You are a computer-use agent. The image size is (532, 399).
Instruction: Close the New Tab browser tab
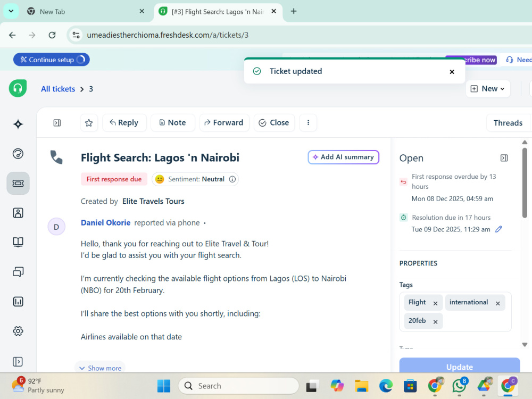click(x=142, y=11)
